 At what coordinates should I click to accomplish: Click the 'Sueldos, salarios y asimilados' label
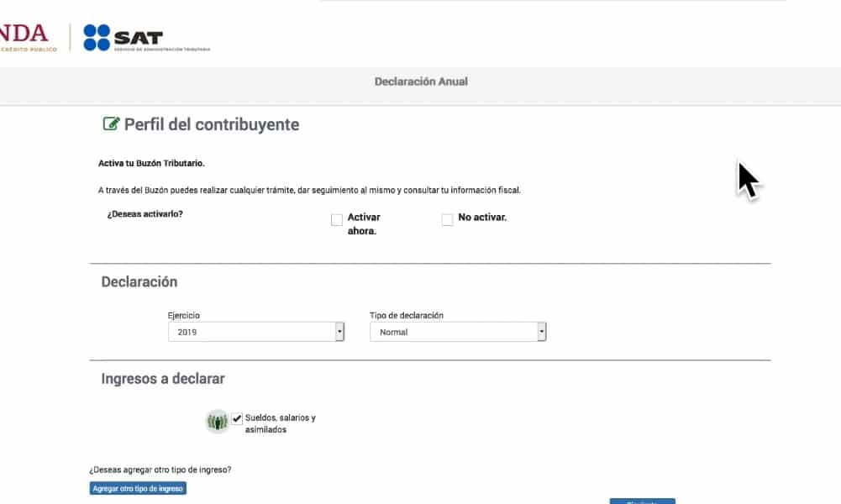point(280,423)
